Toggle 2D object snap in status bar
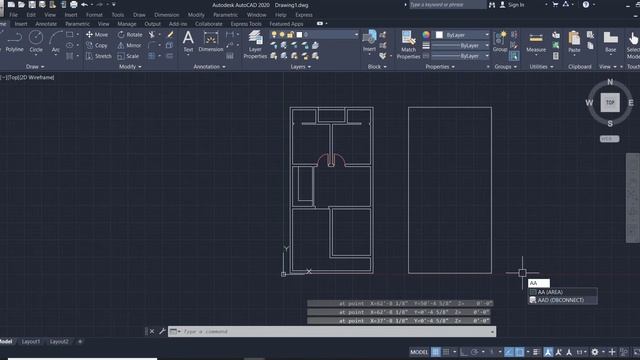640x360 pixels. 519,352
